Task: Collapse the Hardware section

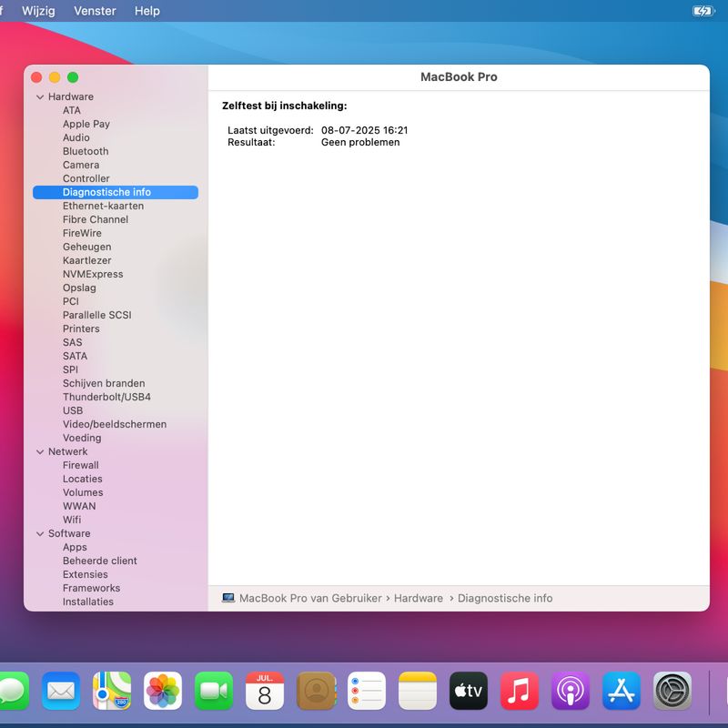Action: [40, 97]
